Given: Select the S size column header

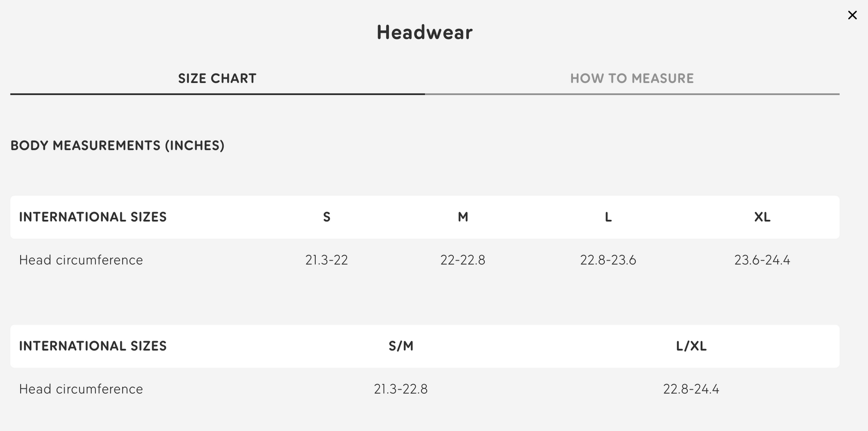Looking at the screenshot, I should point(326,217).
